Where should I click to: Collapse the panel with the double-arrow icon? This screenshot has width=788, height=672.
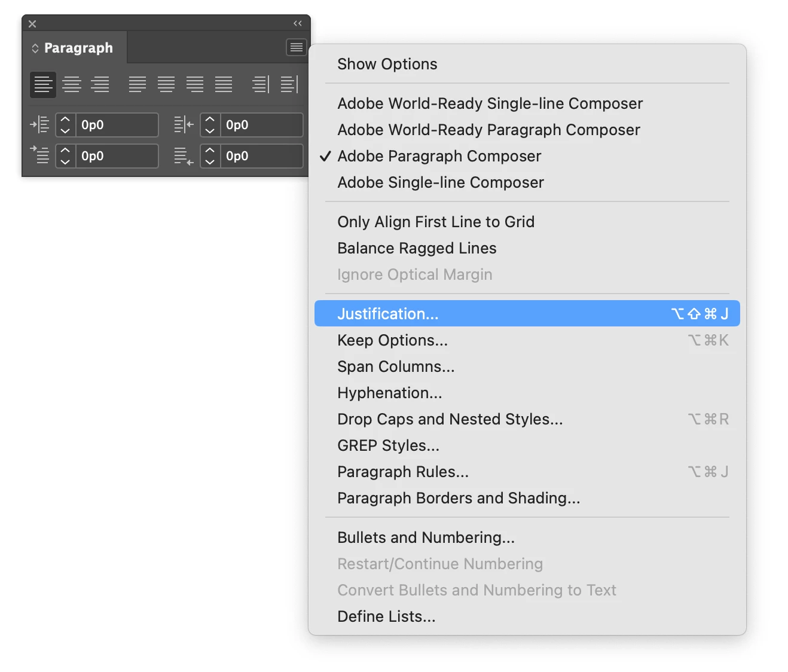[x=298, y=23]
